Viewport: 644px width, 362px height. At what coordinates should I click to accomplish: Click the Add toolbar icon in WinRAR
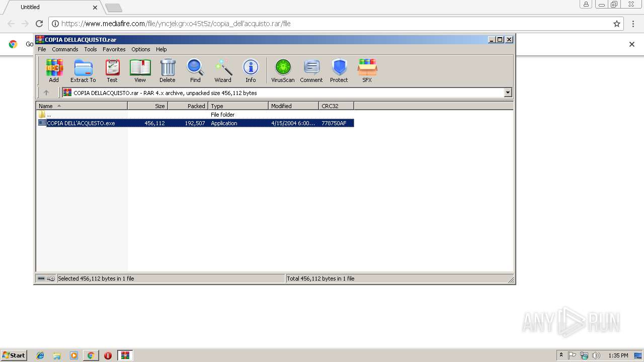point(54,70)
